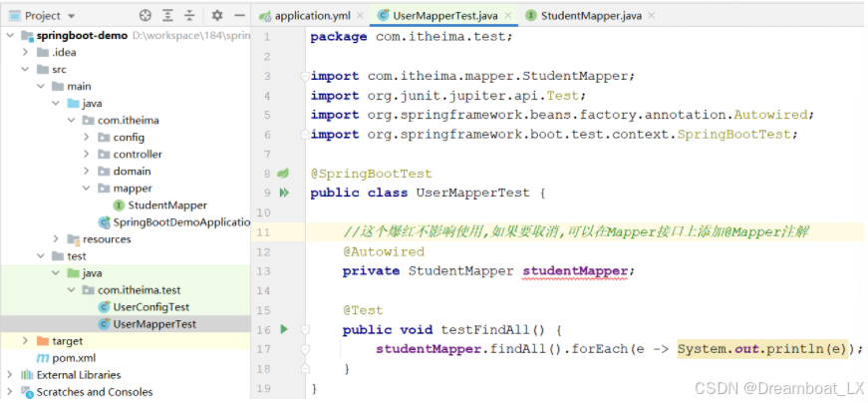This screenshot has height=403, width=868.
Task: Click the target folder orange icon
Action: coord(43,341)
